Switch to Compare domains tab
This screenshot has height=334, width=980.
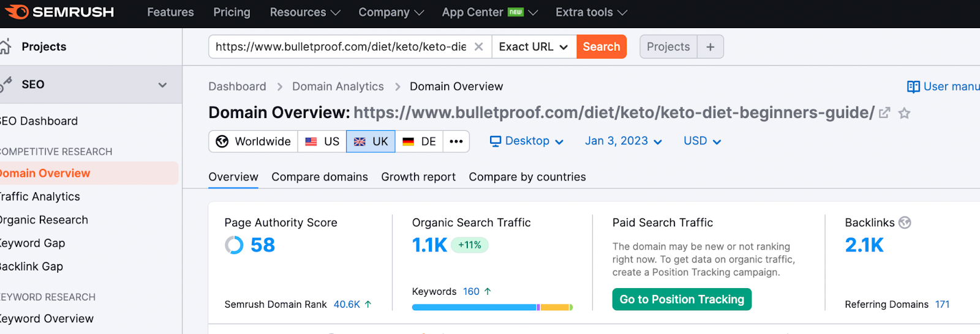point(320,177)
